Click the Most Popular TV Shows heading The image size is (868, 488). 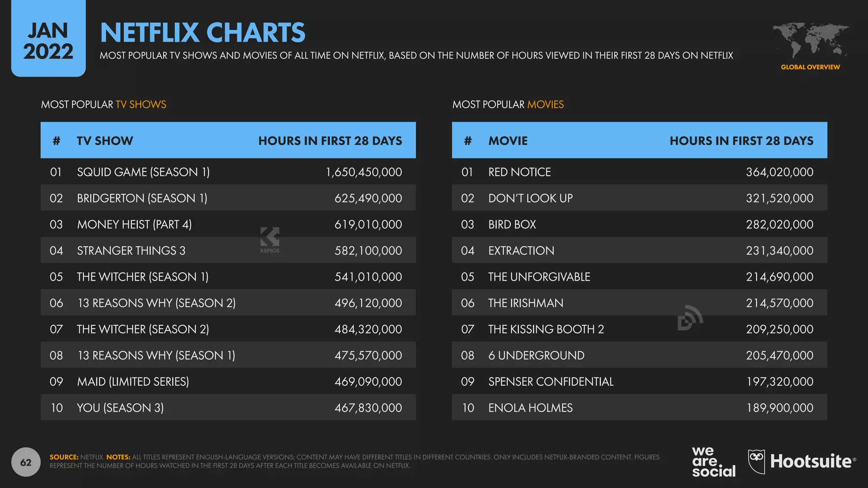pos(103,105)
